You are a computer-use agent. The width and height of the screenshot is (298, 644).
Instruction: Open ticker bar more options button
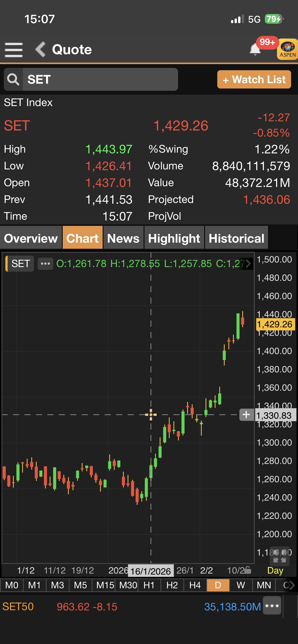point(272,606)
